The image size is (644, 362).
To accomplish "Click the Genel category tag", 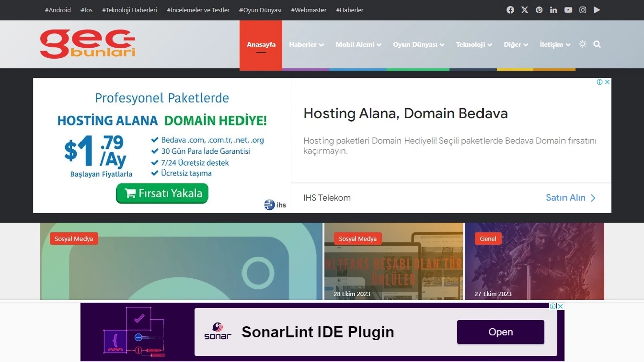I will click(488, 239).
